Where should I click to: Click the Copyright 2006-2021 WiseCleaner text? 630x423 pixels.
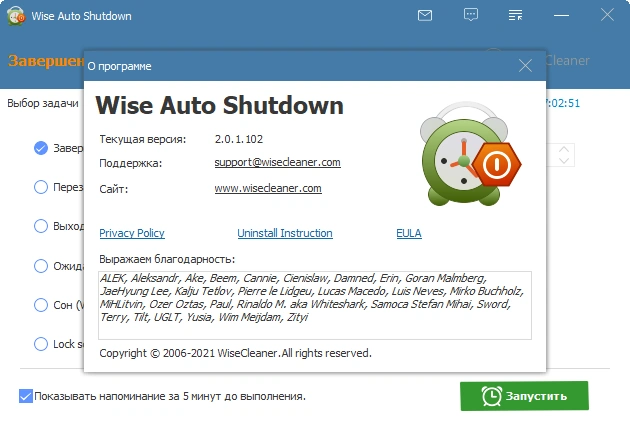point(235,353)
